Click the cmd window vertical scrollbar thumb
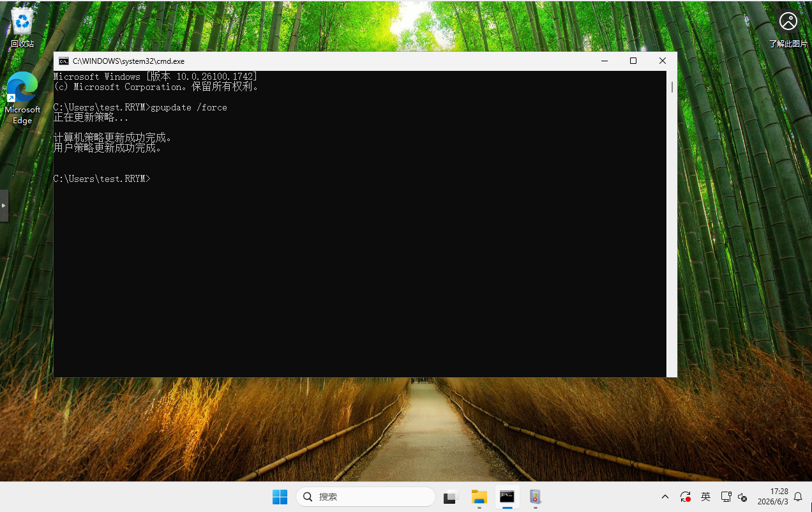Screen dimensions: 812x512 click(672, 87)
